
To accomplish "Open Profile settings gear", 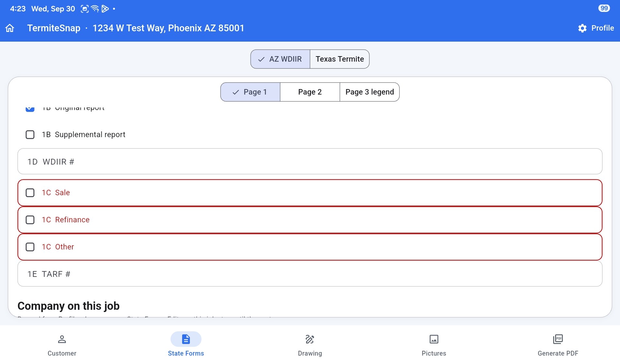I will point(582,28).
